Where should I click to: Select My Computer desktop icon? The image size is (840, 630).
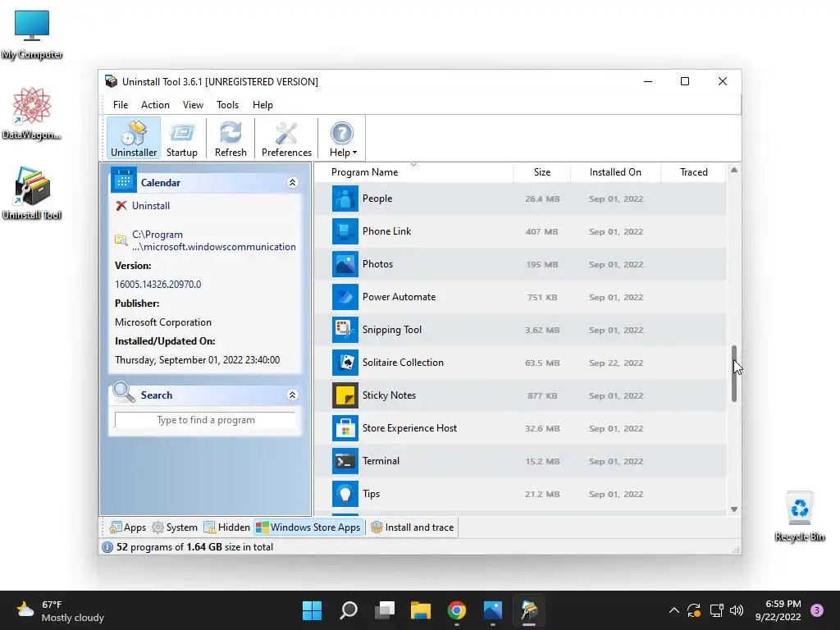tap(32, 34)
